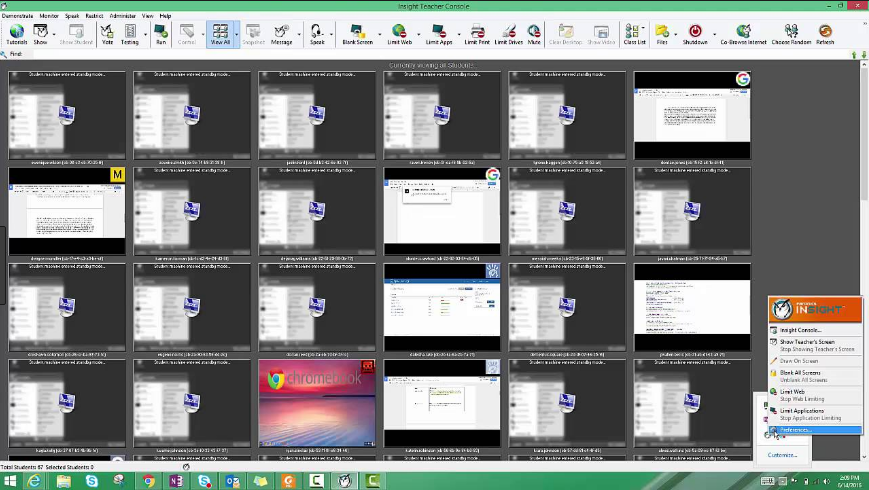Expand the Shutdown dropdown arrow
This screenshot has height=490, width=869.
(713, 33)
